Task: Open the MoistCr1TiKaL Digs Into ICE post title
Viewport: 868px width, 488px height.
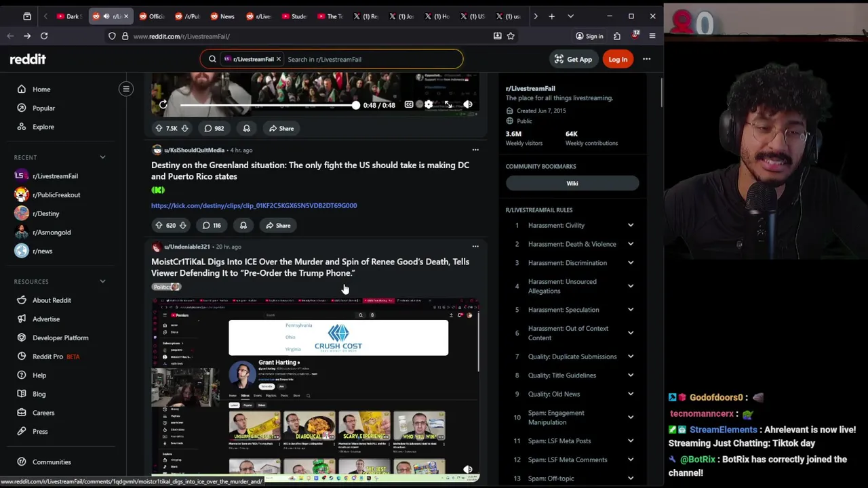Action: tap(310, 267)
